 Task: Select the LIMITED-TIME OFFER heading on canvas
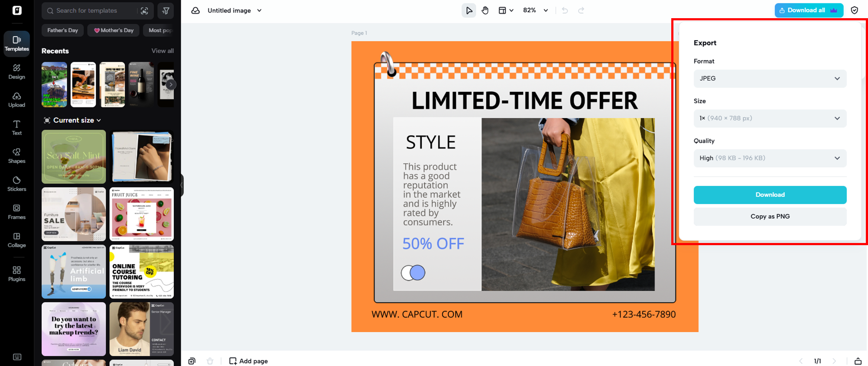pyautogui.click(x=524, y=100)
